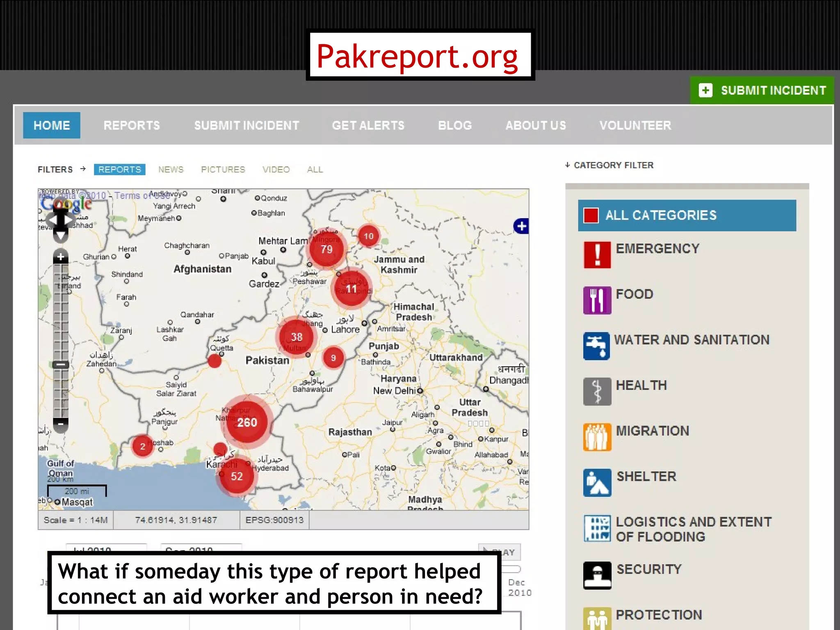840x630 pixels.
Task: Pan the map down with arrow control
Action: click(x=61, y=235)
